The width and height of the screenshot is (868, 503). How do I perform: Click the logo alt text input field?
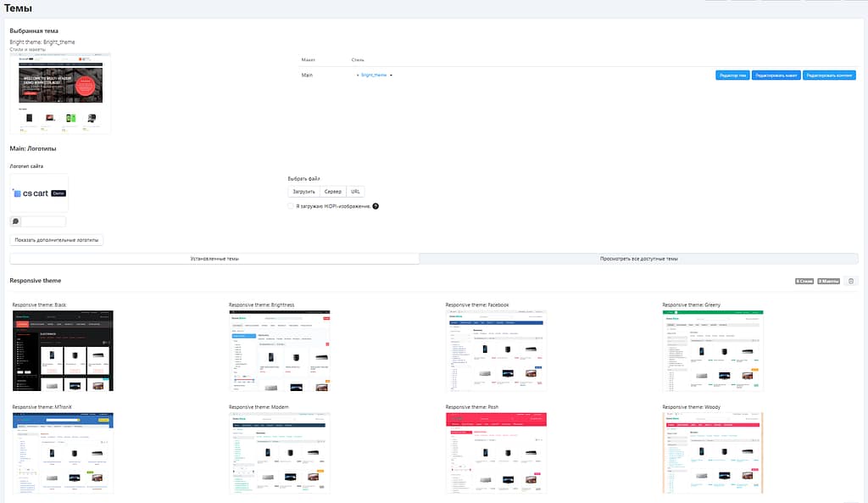coord(43,221)
